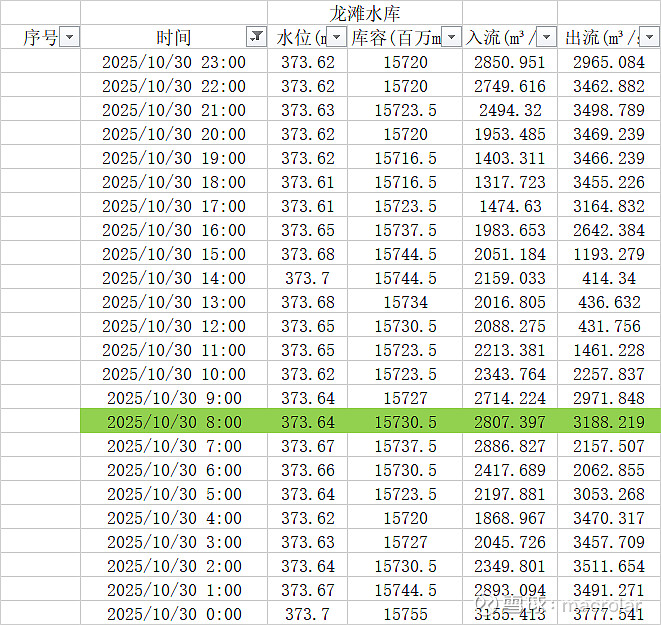The height and width of the screenshot is (625, 661).
Task: Select outflow value 3462.882
Action: (609, 86)
